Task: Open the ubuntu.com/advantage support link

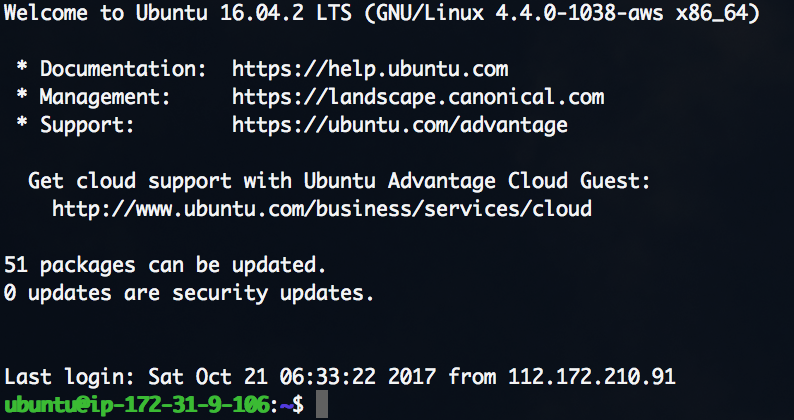Action: pyautogui.click(x=400, y=126)
